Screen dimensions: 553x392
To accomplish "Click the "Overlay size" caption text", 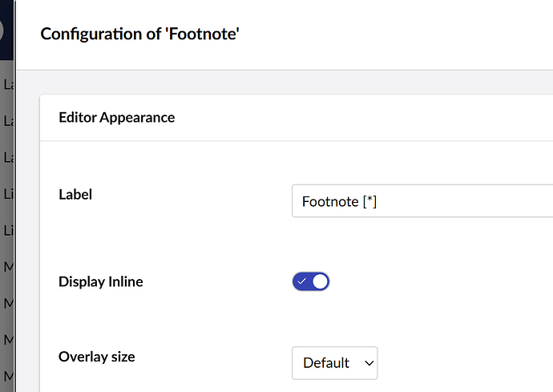I will click(x=97, y=356).
